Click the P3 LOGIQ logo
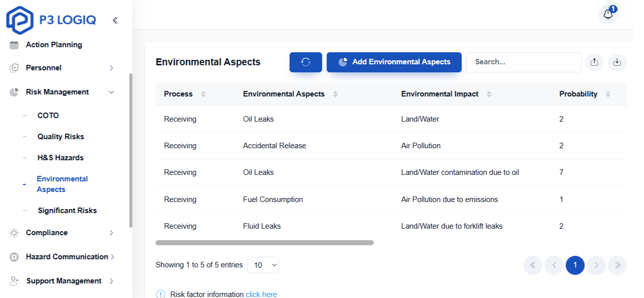644x298 pixels. pyautogui.click(x=51, y=20)
